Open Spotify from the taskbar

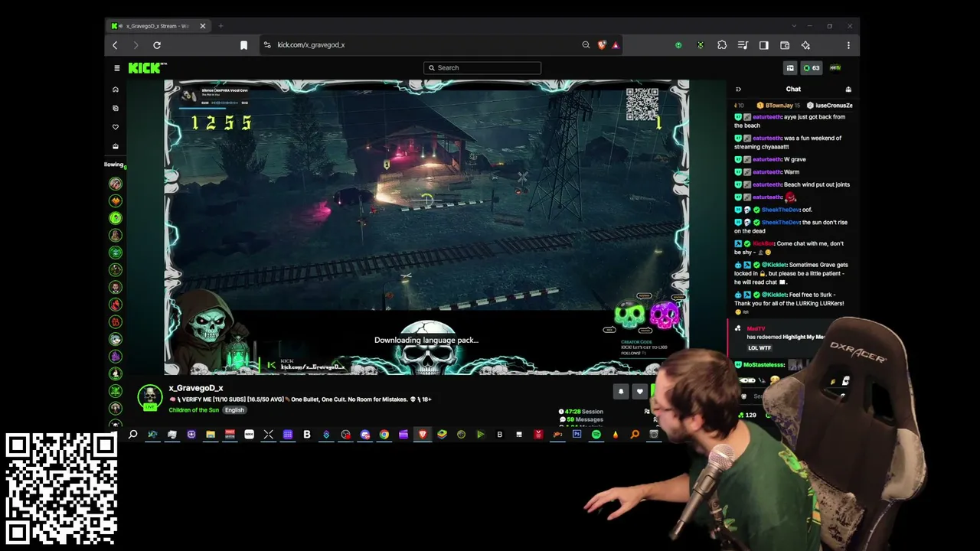(x=596, y=435)
